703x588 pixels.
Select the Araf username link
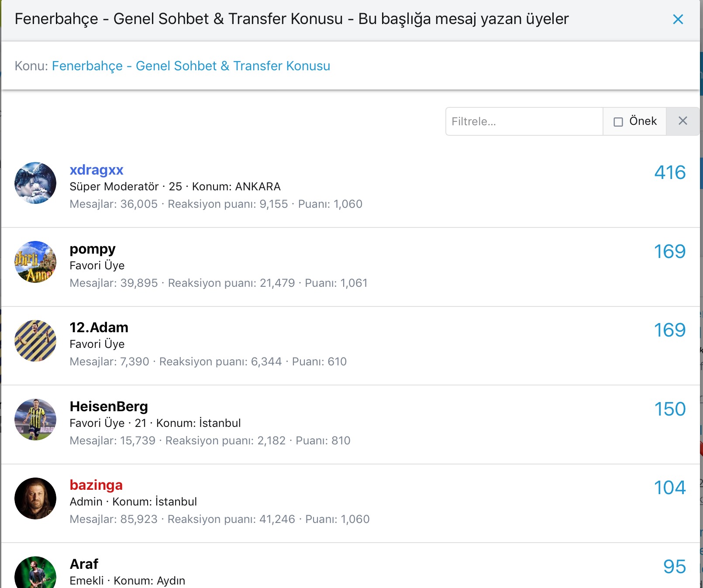pos(84,564)
